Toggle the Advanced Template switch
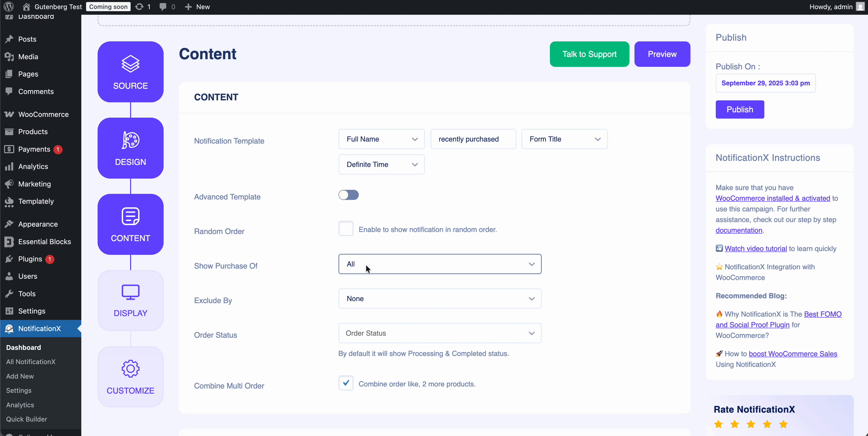The height and width of the screenshot is (436, 868). coord(348,195)
